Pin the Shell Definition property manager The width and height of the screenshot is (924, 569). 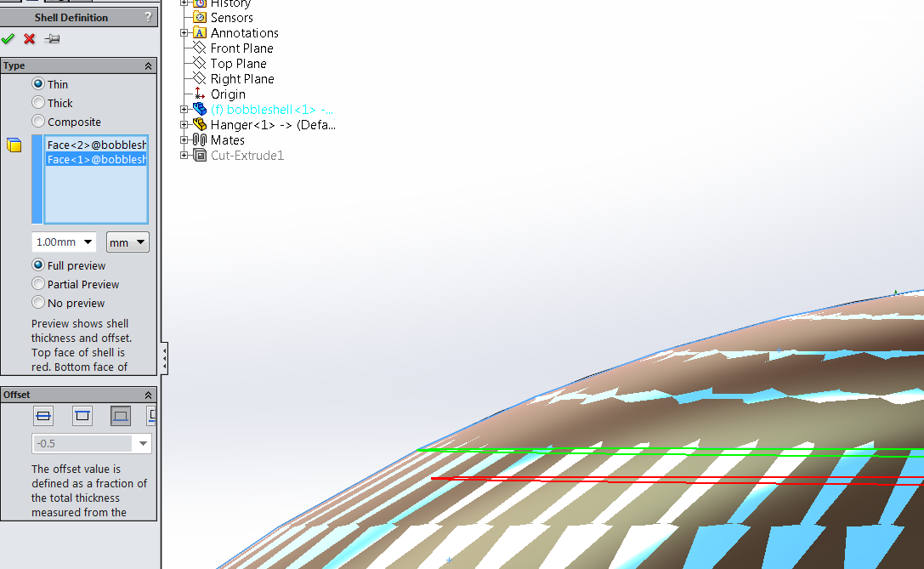click(x=50, y=38)
